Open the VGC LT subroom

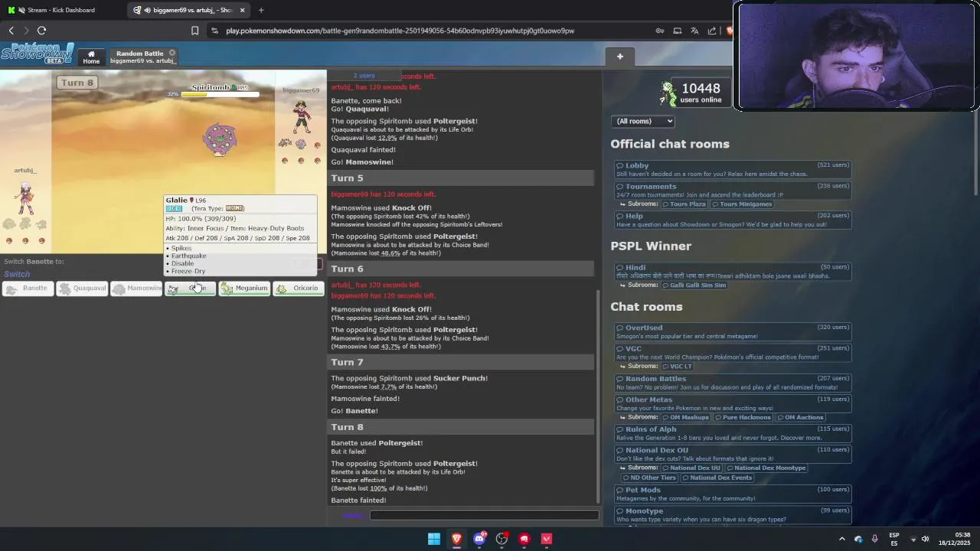coord(677,367)
